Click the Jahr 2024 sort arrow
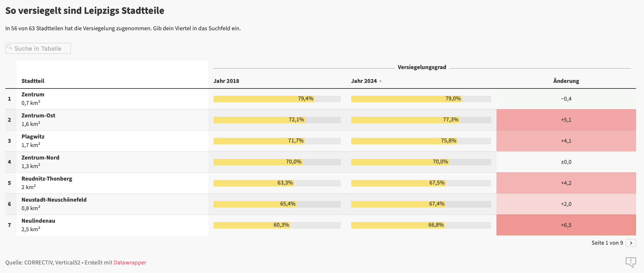Image resolution: width=644 pixels, height=273 pixels. (380, 81)
